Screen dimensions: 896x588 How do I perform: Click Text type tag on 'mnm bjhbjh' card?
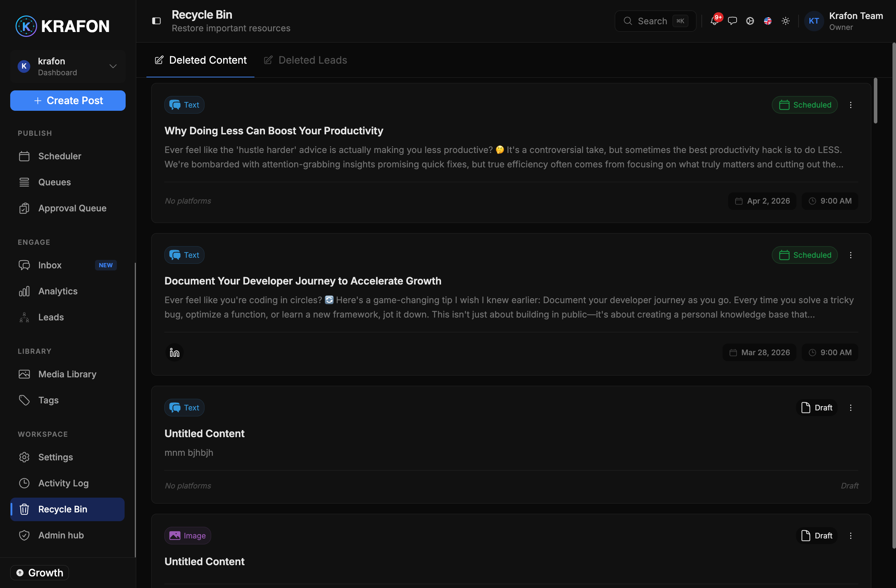184,408
